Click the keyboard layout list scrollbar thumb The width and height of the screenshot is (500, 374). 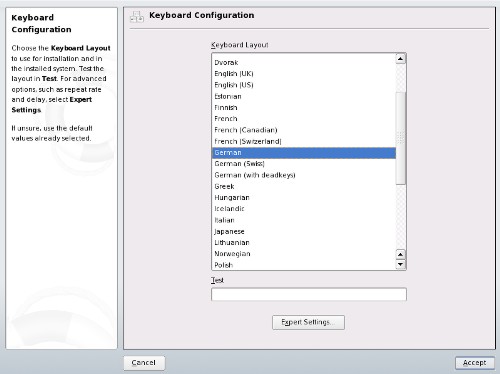(x=400, y=138)
